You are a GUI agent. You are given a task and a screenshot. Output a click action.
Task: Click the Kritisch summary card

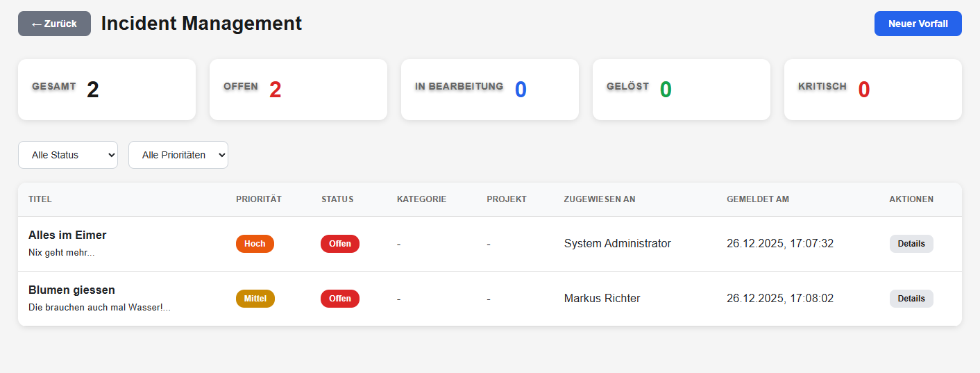pyautogui.click(x=873, y=90)
